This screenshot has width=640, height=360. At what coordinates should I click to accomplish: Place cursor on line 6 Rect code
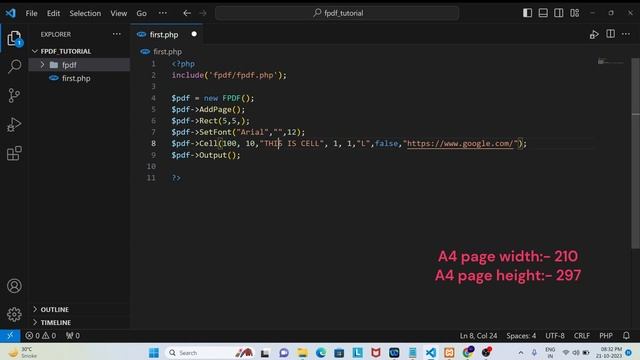coord(211,121)
